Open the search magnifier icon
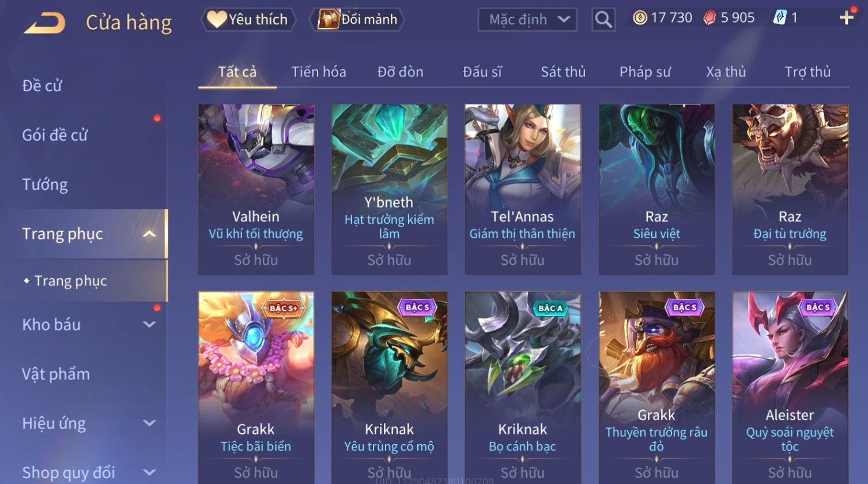Viewport: 868px width, 484px height. click(x=603, y=20)
